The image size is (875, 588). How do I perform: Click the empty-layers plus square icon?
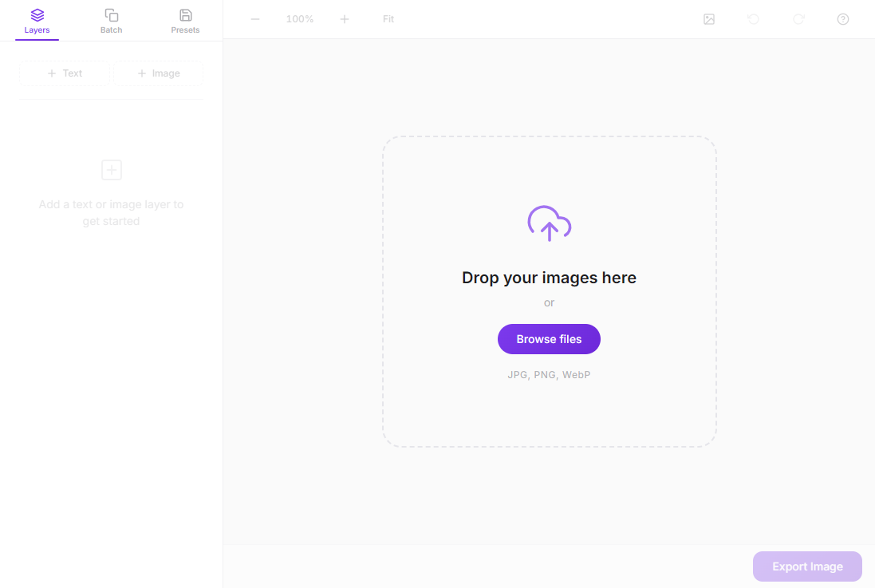pos(112,170)
